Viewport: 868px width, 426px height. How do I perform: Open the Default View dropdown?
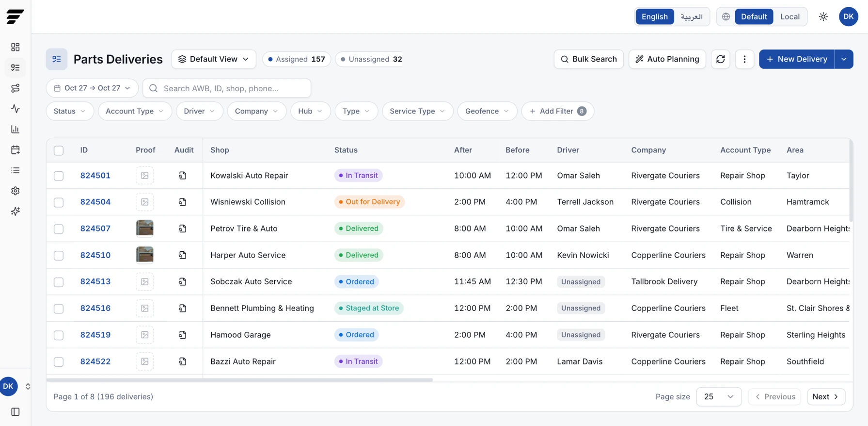[214, 59]
